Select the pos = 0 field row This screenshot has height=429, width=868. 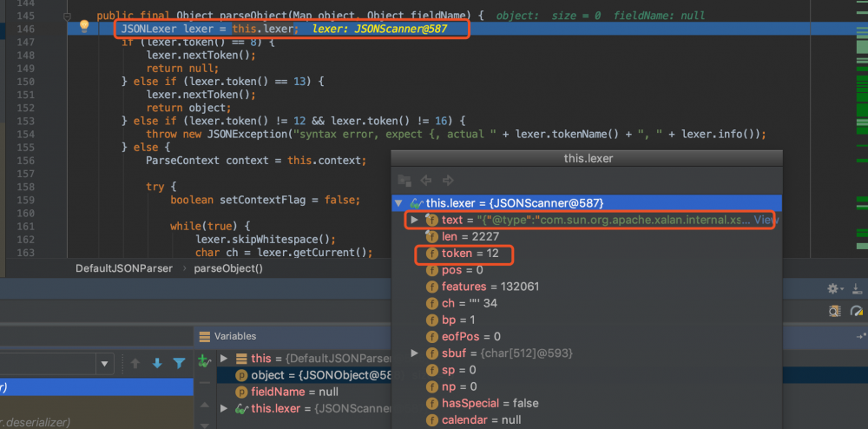[586, 270]
